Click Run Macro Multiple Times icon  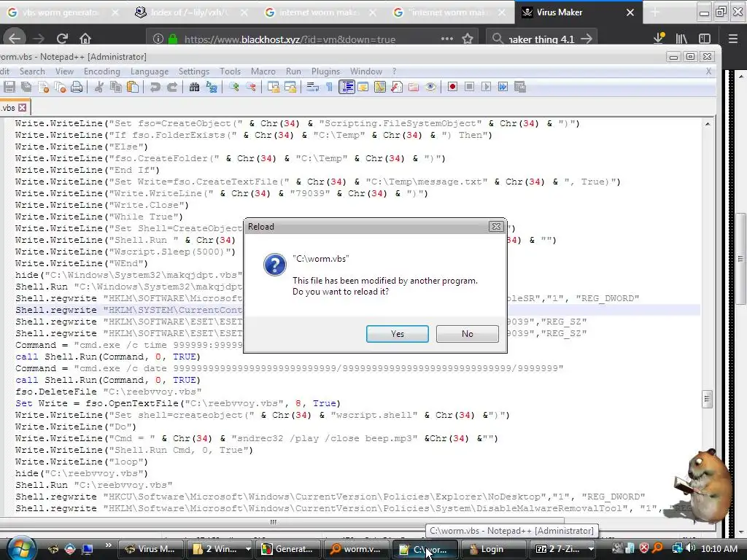click(503, 87)
